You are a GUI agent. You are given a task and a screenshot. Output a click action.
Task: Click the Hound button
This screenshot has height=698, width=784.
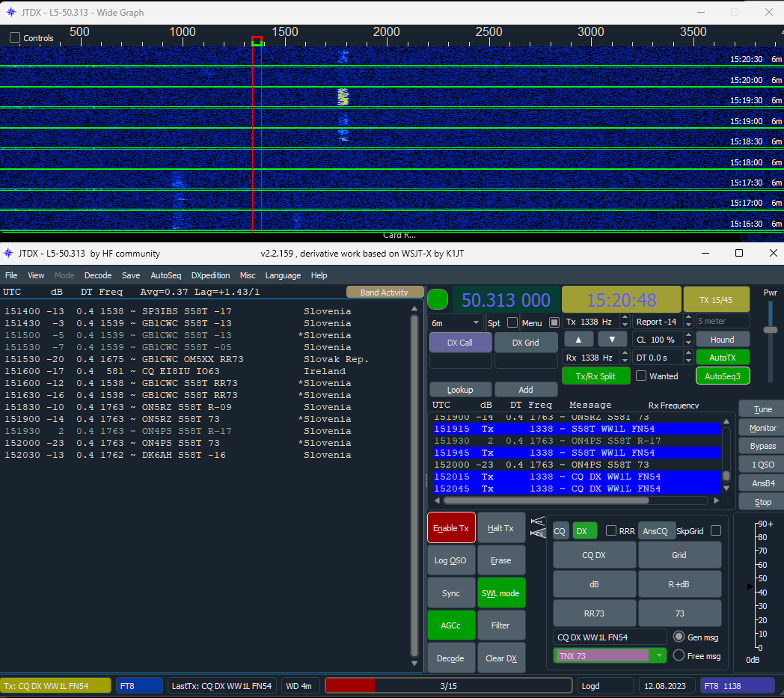click(x=723, y=340)
